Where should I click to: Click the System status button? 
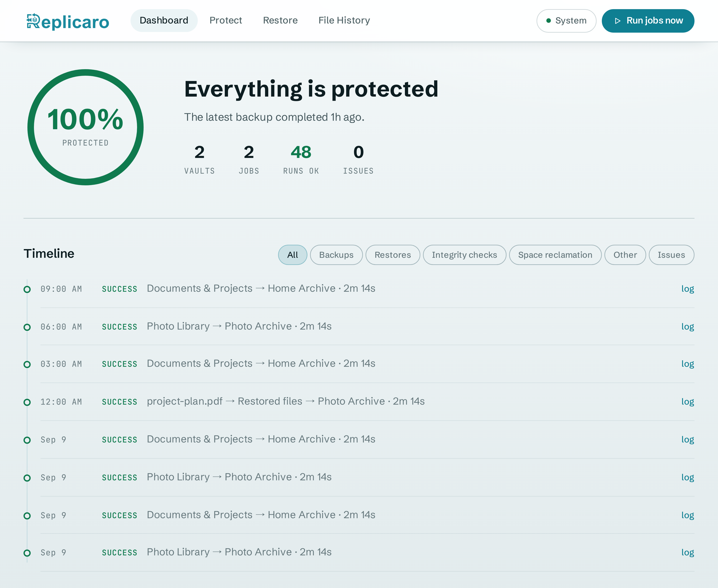566,21
